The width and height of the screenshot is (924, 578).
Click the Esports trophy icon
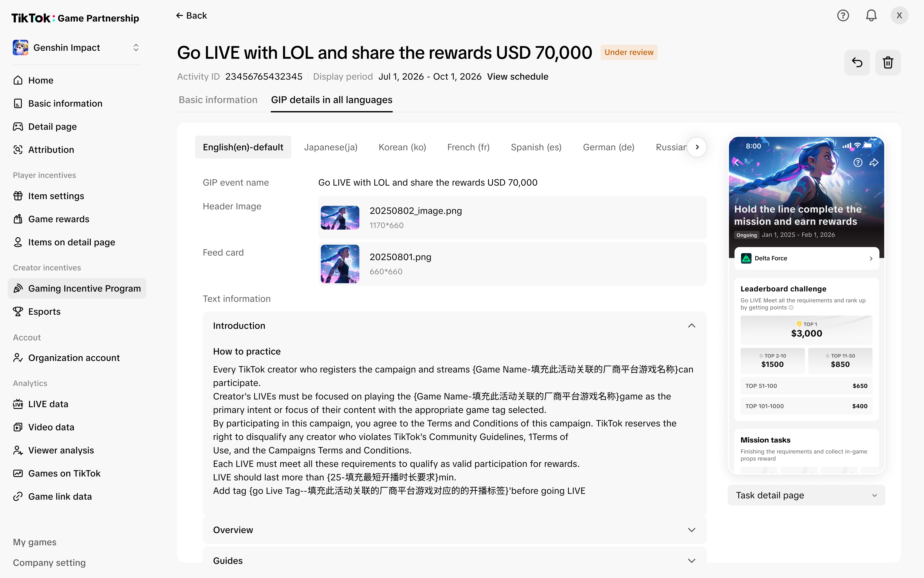coord(18,311)
